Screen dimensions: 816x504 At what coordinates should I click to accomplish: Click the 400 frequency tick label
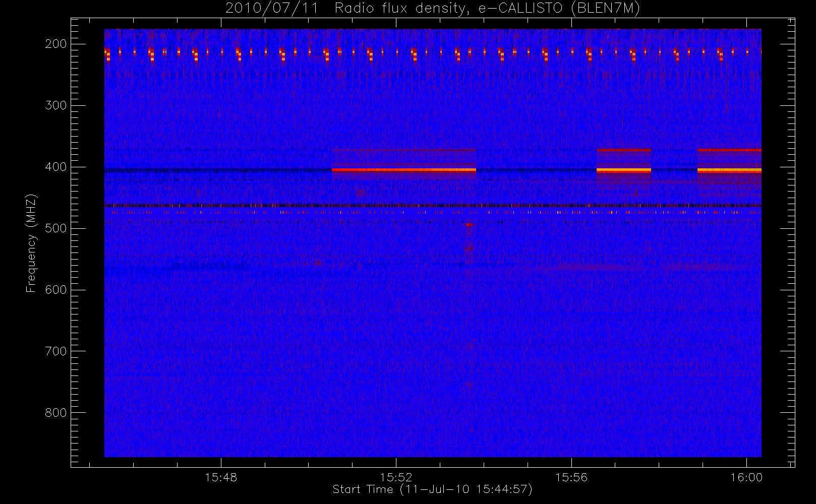56,167
